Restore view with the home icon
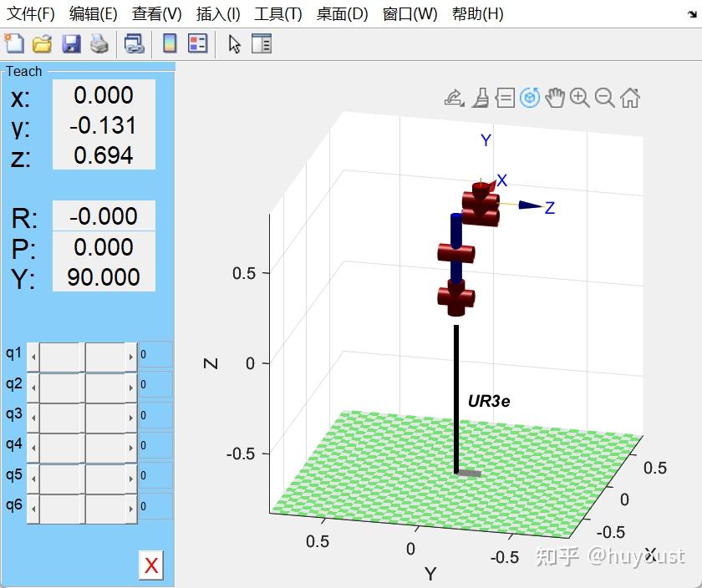This screenshot has width=702, height=588. tap(630, 98)
